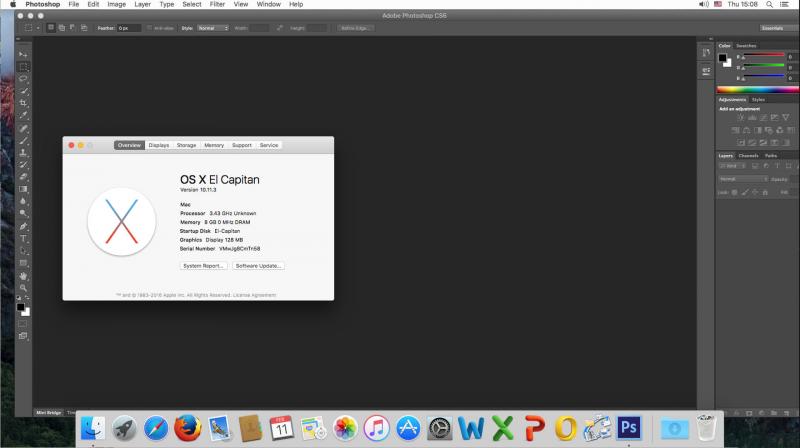Viewport: 800px width, 448px height.
Task: Click the Software Update button
Action: (258, 266)
